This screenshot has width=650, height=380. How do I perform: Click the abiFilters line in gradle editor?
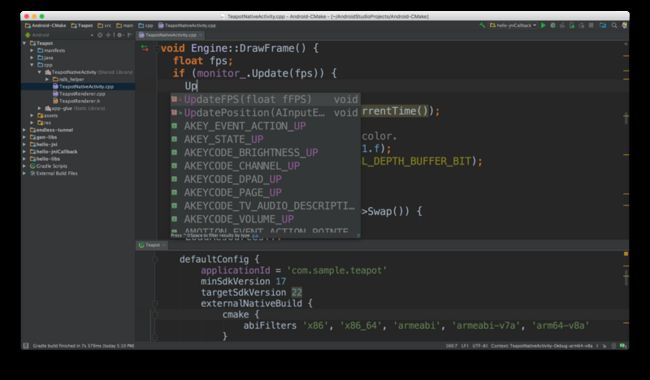(x=416, y=326)
